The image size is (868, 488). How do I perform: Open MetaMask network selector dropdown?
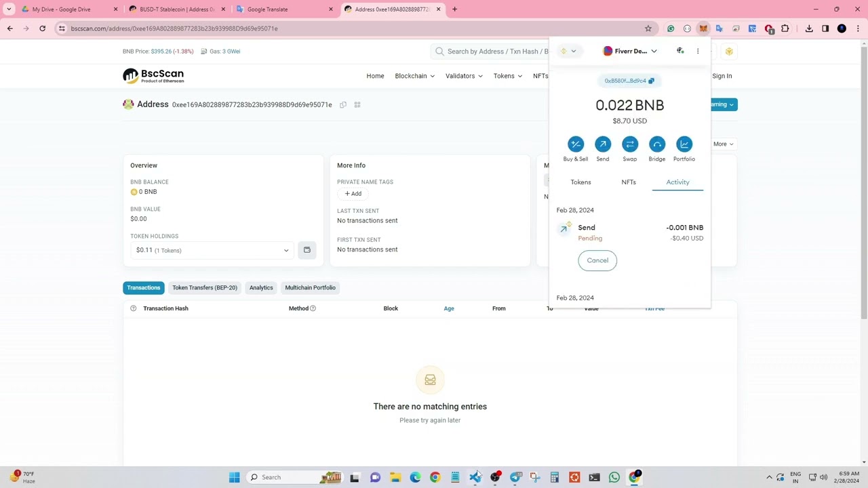coord(568,52)
